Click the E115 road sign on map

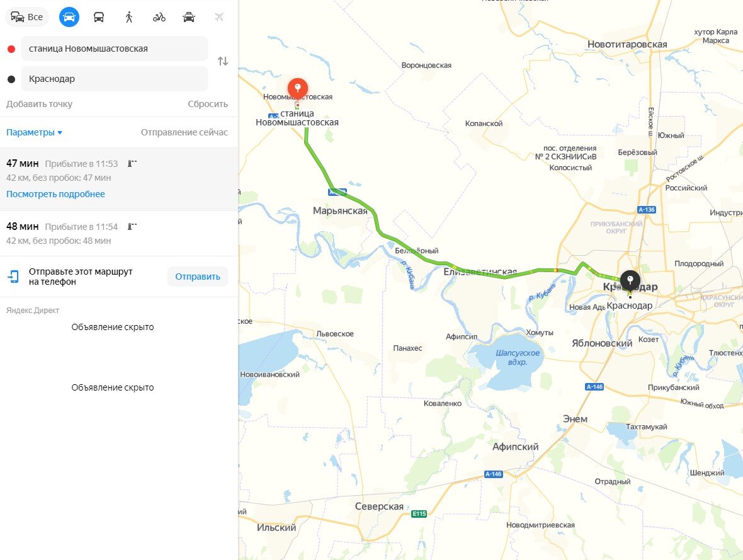419,513
